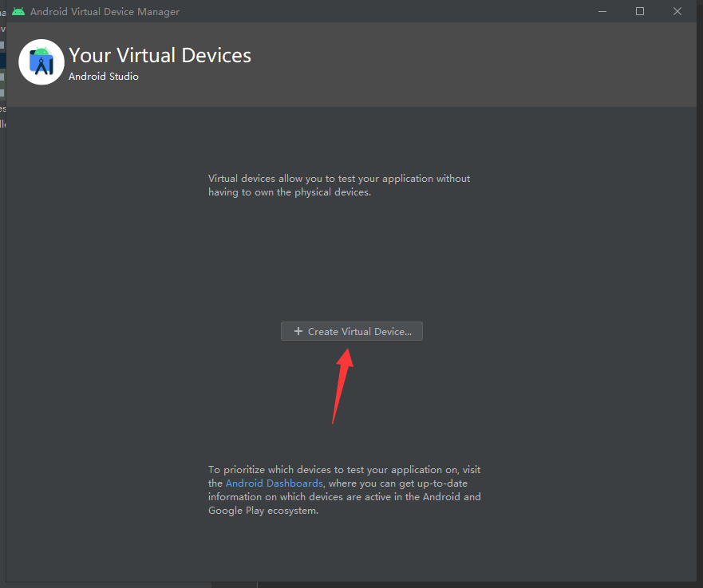Click the 'Google Play ecosystem.' text line
Screen dimensions: 703x588
[x=263, y=511]
